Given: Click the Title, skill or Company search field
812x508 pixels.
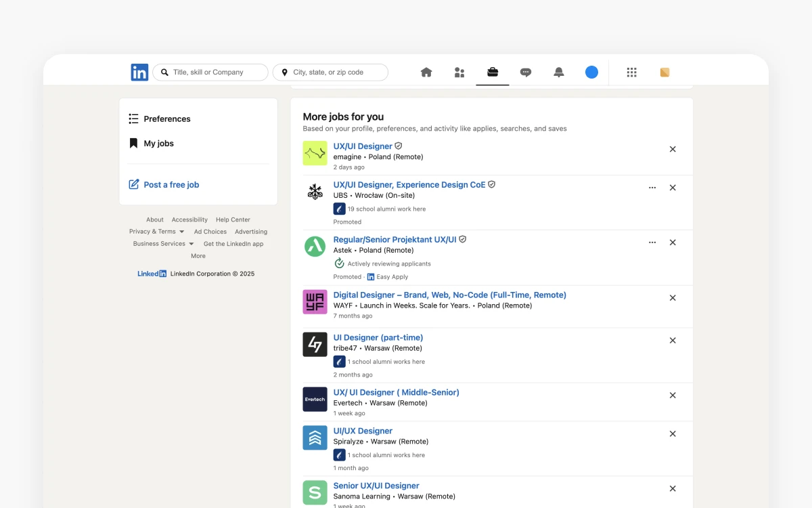Looking at the screenshot, I should click(x=210, y=72).
